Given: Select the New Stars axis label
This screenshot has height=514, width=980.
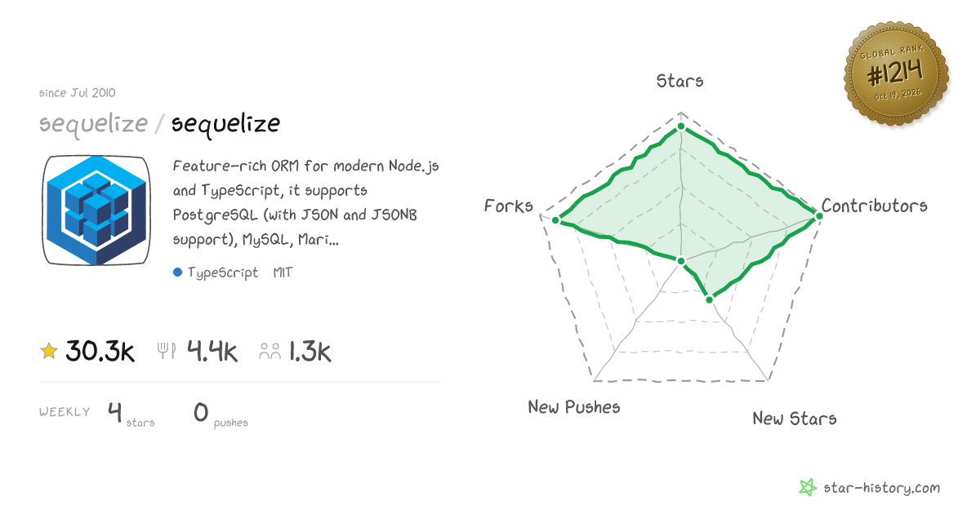Looking at the screenshot, I should [x=795, y=419].
